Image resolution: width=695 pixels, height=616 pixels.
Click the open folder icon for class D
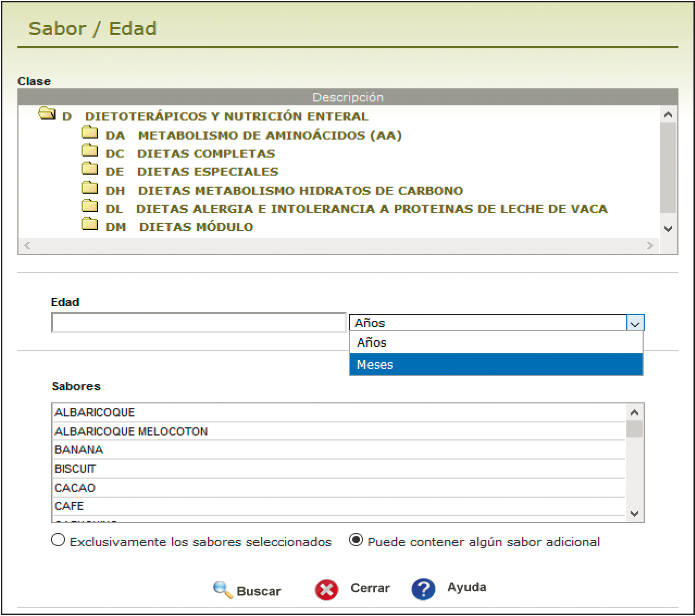(x=47, y=113)
